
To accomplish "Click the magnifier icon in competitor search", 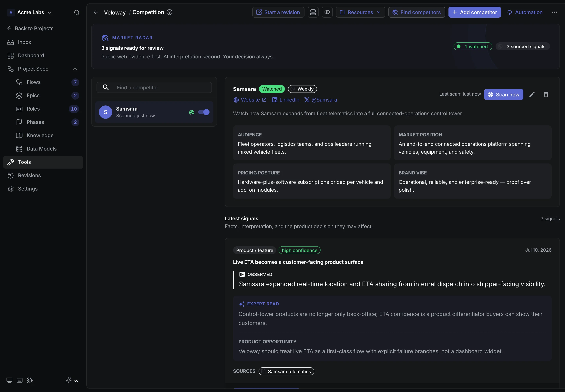I will [106, 87].
